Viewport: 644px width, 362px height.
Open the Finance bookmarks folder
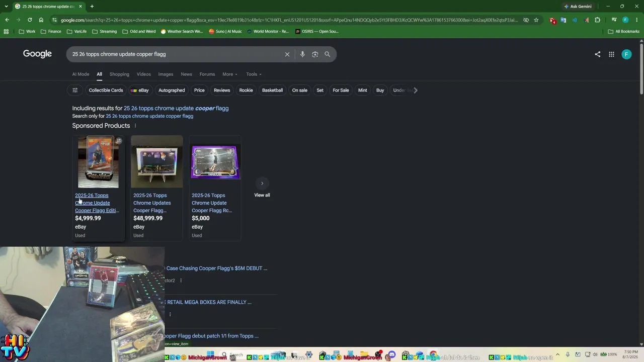point(51,31)
